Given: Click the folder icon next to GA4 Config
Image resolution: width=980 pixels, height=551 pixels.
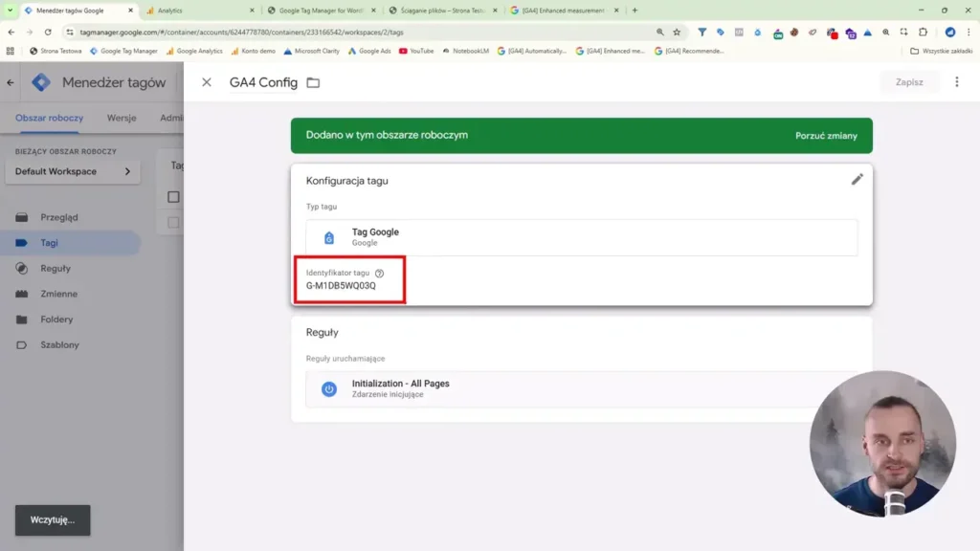Looking at the screenshot, I should pyautogui.click(x=313, y=82).
